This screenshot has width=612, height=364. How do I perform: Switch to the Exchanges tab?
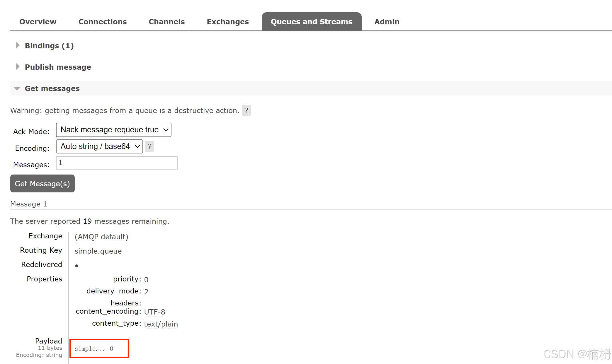click(228, 21)
